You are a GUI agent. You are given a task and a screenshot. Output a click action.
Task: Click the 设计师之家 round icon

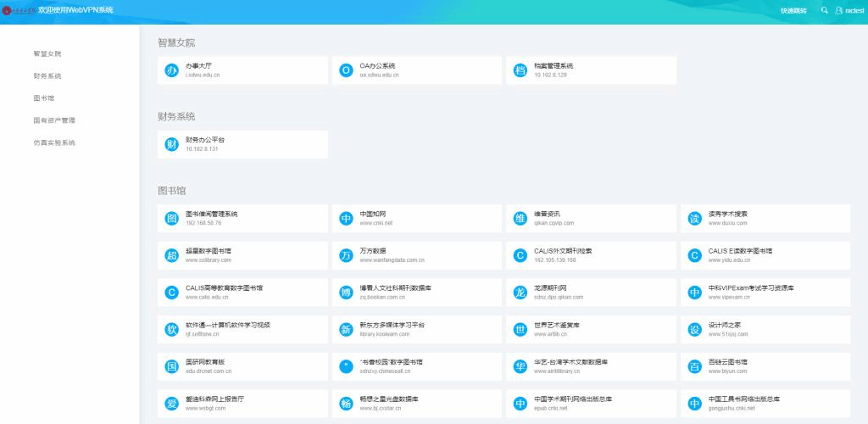coord(694,329)
